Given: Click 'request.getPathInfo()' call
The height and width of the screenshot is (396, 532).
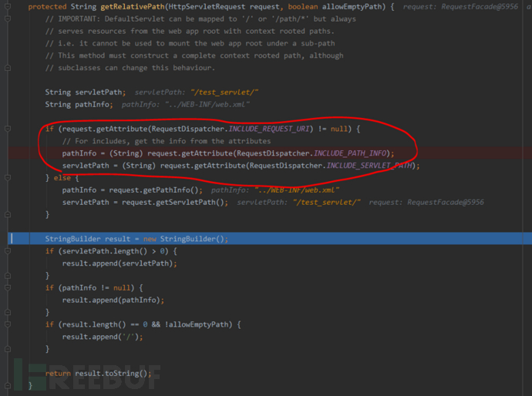Looking at the screenshot, I should pos(153,190).
